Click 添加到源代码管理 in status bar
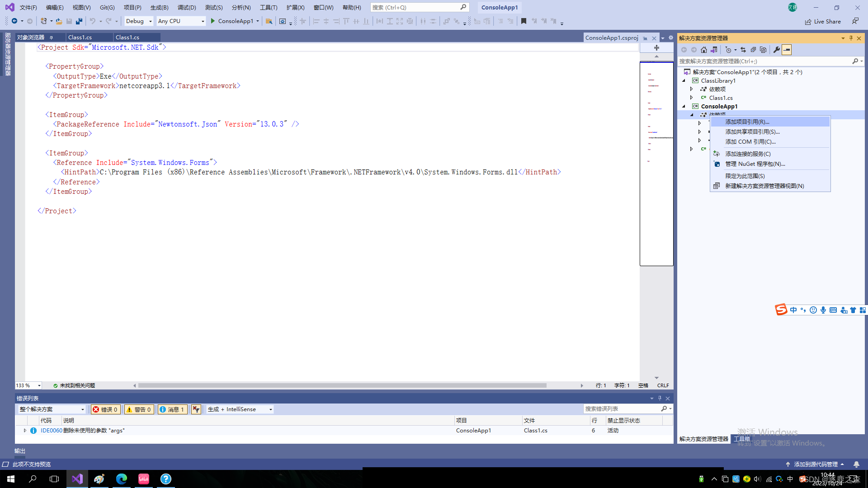This screenshot has width=868, height=488. pos(815,465)
